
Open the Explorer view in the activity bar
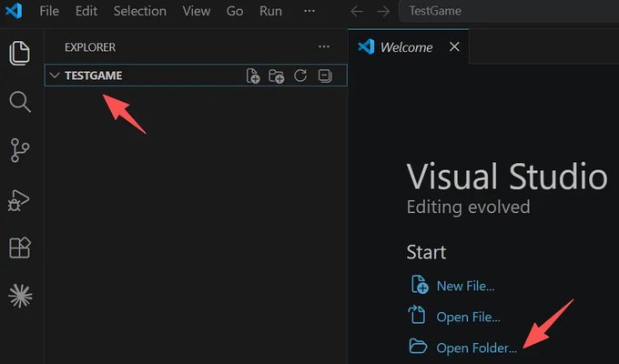(20, 53)
